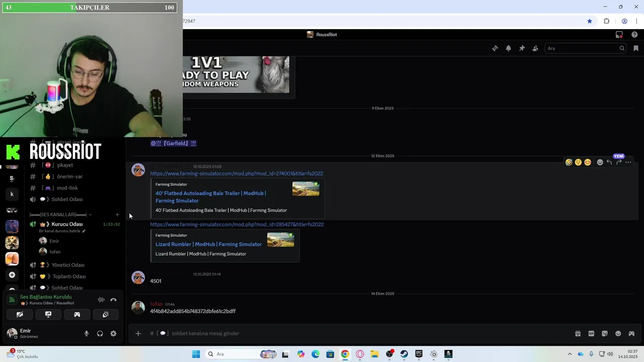Screen dimensions: 644x362
Task: Open Steam from the Windows taskbar
Action: [404, 354]
